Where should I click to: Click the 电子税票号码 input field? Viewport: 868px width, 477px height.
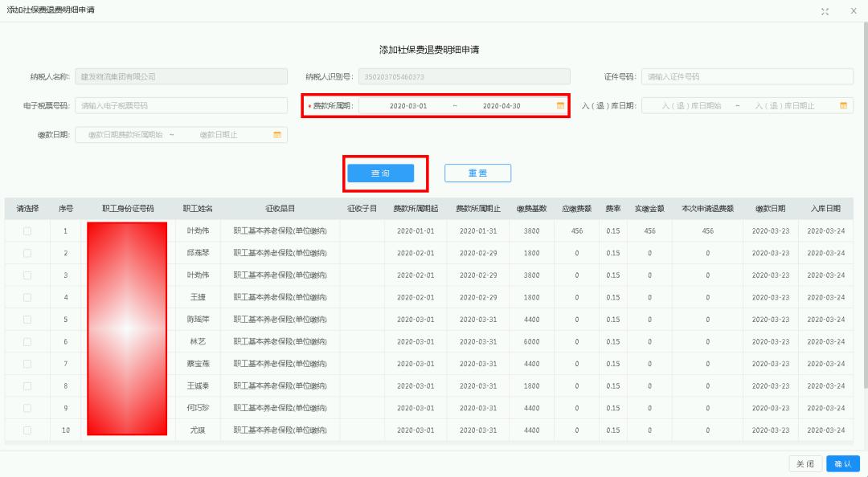[x=181, y=105]
